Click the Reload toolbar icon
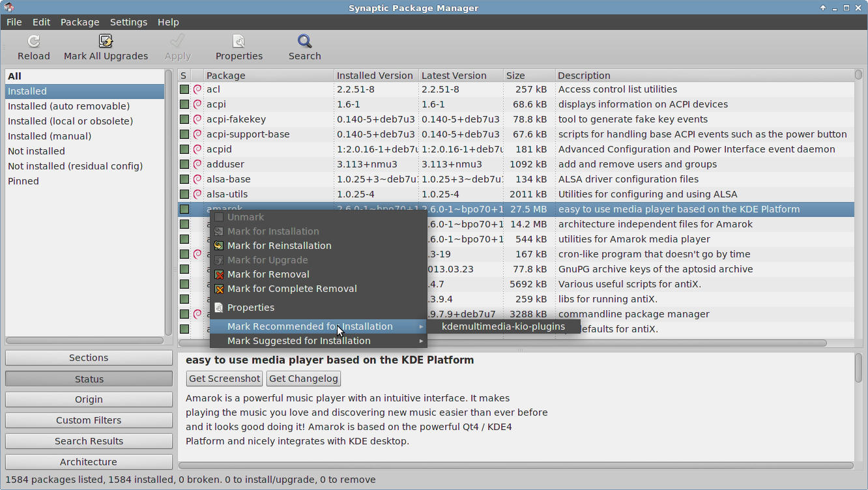The image size is (868, 490). tap(34, 41)
